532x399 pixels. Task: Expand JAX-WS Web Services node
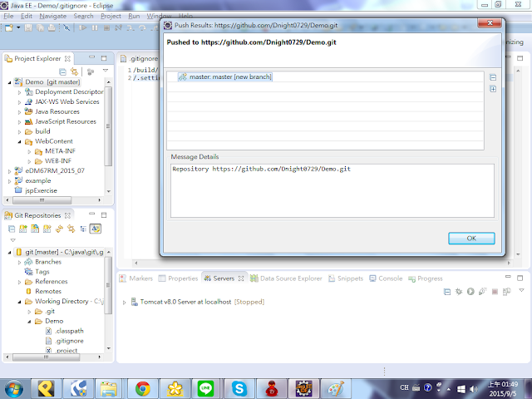click(x=19, y=102)
